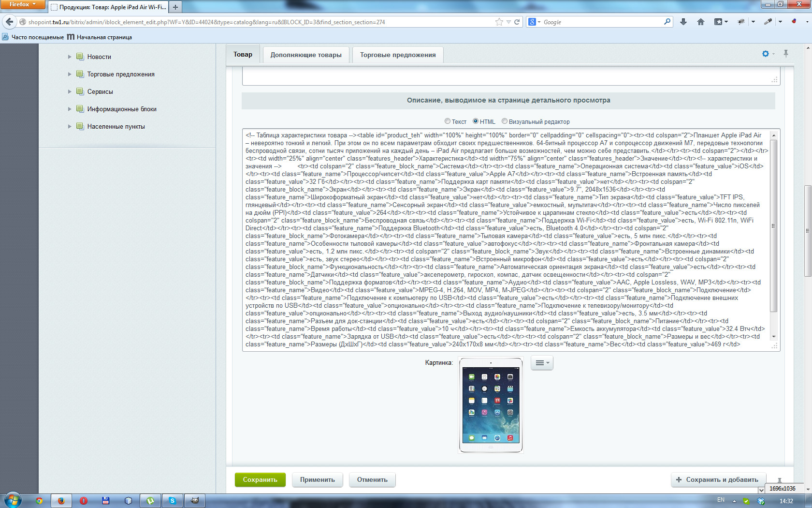Click the EN language indicator in tray
This screenshot has width=812, height=508.
[x=721, y=500]
